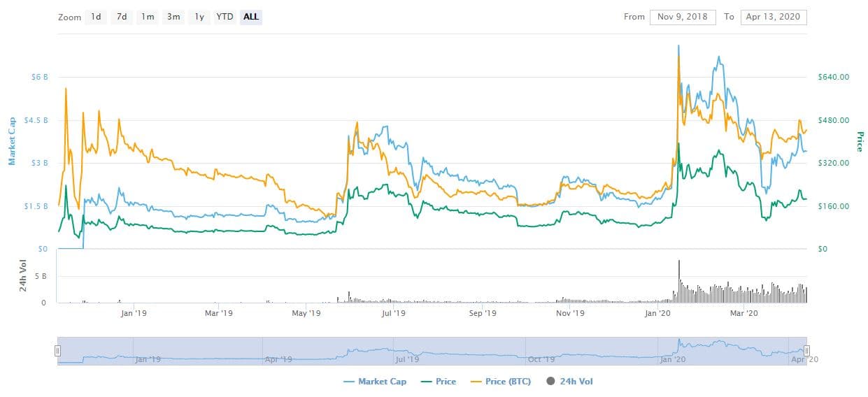Click the Jul '19 main chart x-axis label
Screen dimensions: 868x397
point(394,313)
